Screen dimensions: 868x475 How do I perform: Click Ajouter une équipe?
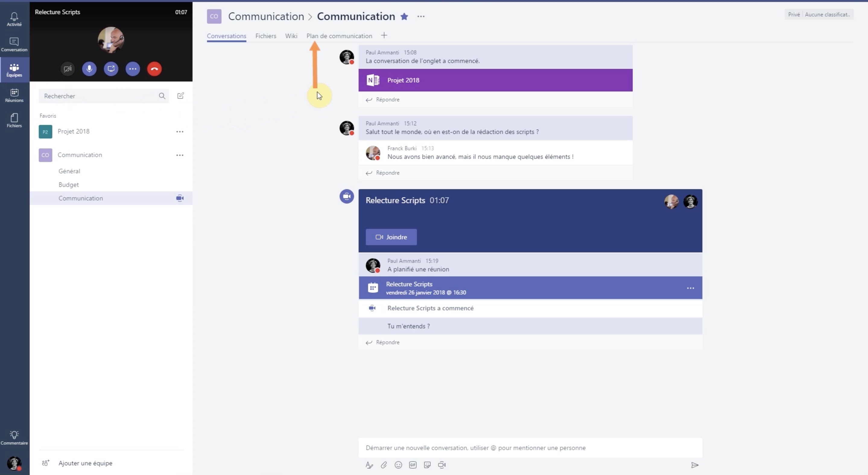(86, 463)
